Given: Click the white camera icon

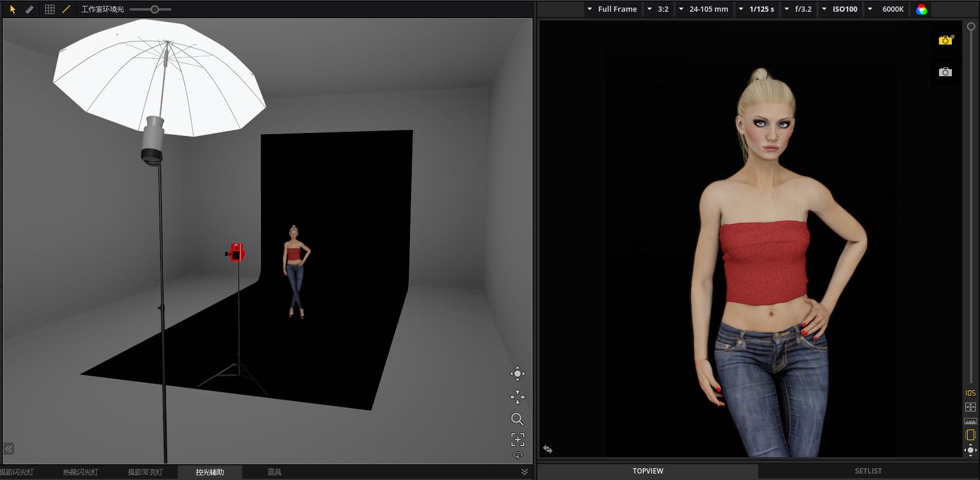Looking at the screenshot, I should 945,72.
